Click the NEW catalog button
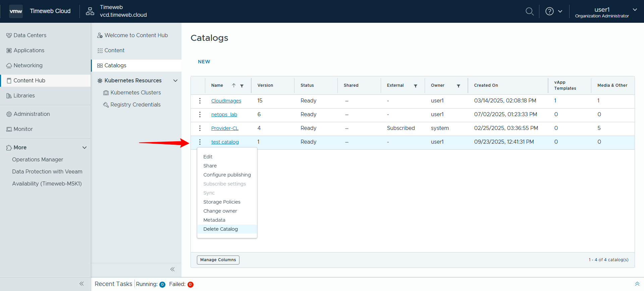644x291 pixels. click(204, 62)
